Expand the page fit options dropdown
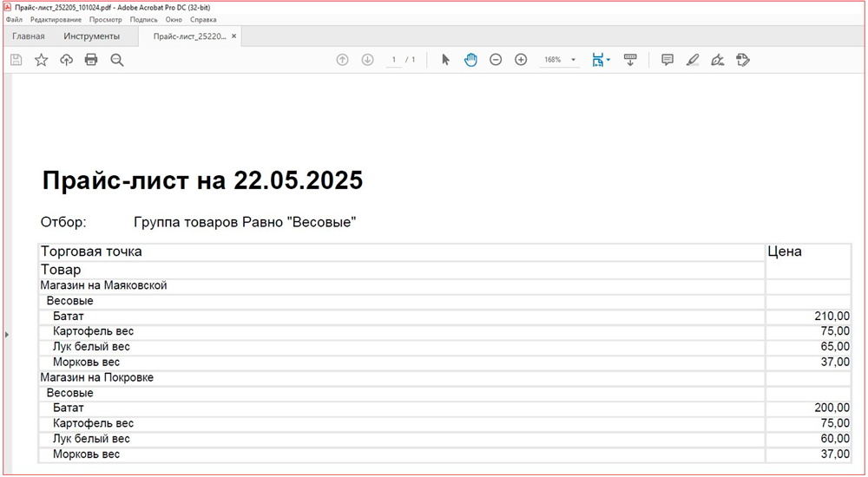This screenshot has height=477, width=868. pos(608,61)
